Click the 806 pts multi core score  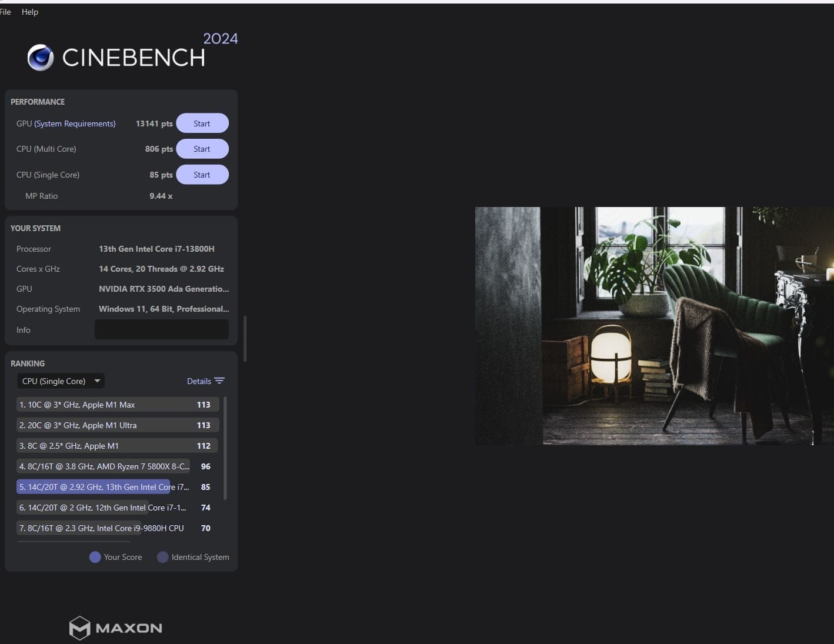click(159, 149)
